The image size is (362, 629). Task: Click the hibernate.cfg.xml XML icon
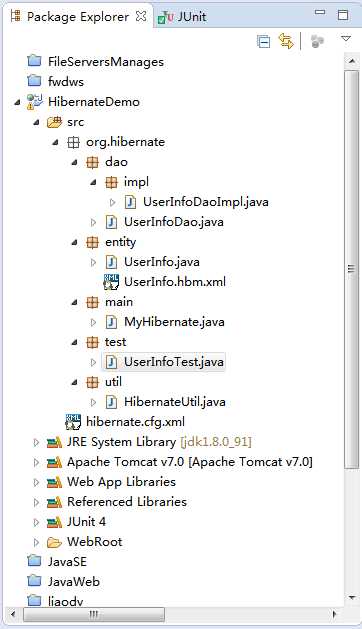click(73, 422)
